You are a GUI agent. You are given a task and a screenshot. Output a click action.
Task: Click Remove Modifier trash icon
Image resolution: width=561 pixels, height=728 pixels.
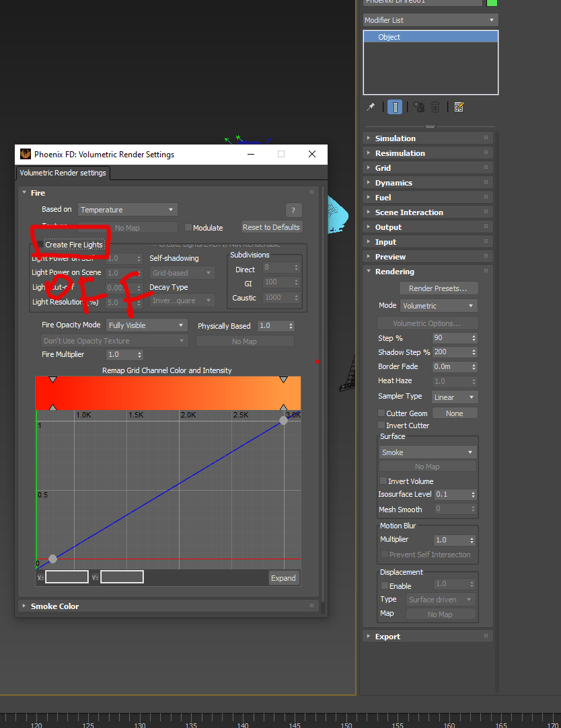coord(435,108)
